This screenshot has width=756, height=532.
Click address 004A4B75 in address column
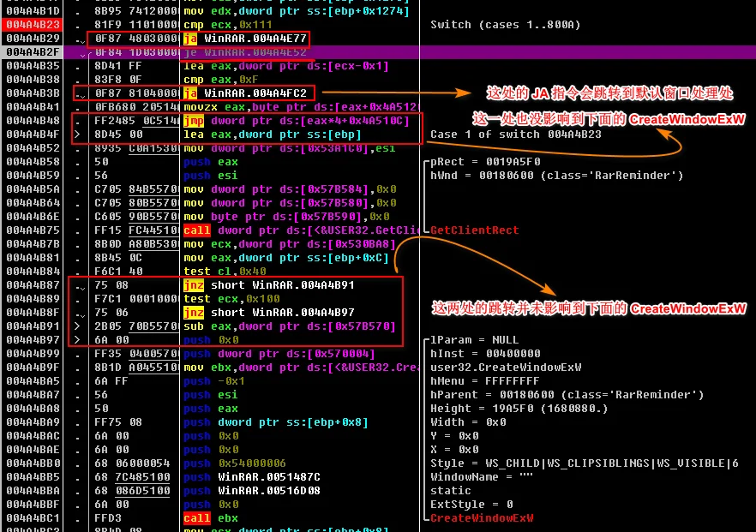click(x=33, y=230)
